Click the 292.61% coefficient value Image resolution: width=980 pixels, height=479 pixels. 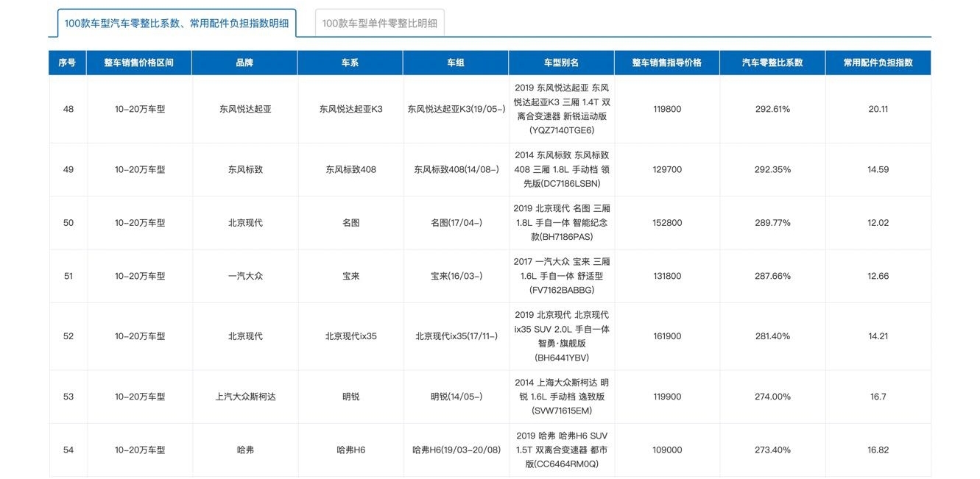(772, 109)
